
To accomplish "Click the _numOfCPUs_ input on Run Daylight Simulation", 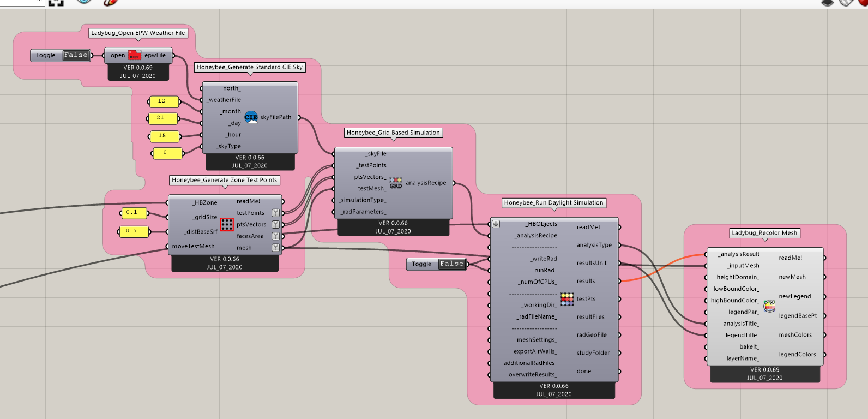I will (538, 282).
